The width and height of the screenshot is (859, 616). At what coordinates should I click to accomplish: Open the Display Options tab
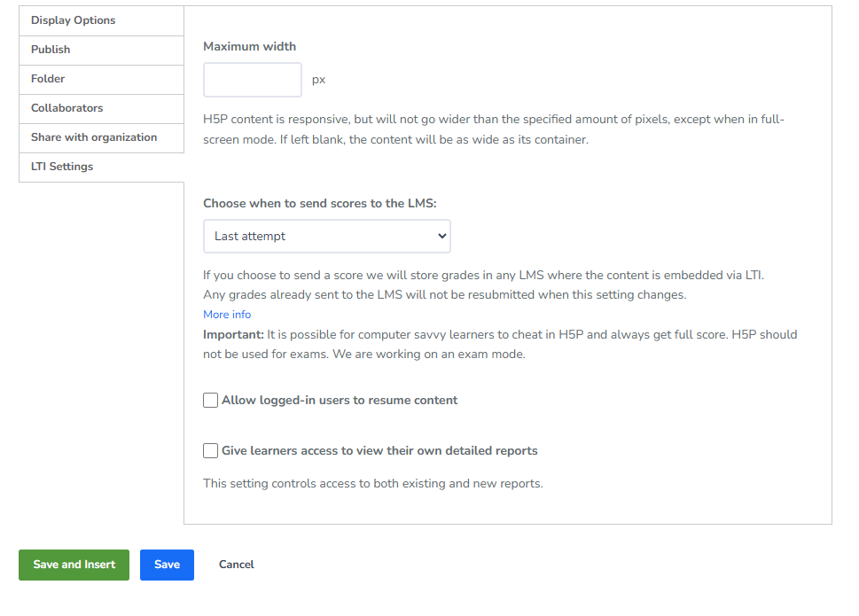tap(74, 20)
